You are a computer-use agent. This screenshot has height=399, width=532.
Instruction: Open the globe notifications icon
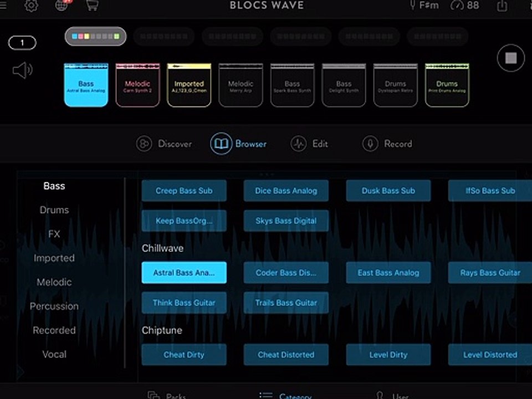[x=63, y=5]
